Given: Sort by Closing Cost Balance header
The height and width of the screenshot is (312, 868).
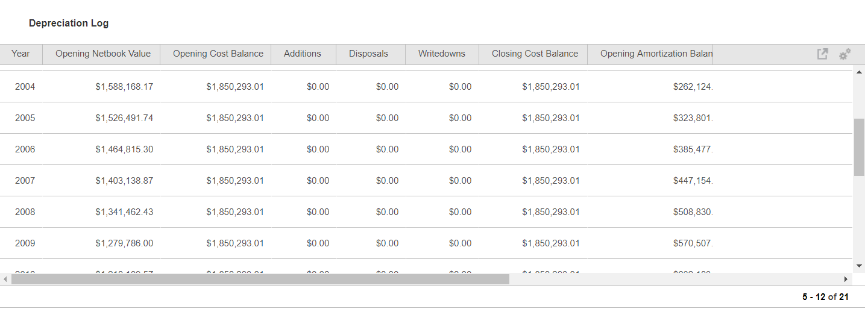Looking at the screenshot, I should [535, 54].
